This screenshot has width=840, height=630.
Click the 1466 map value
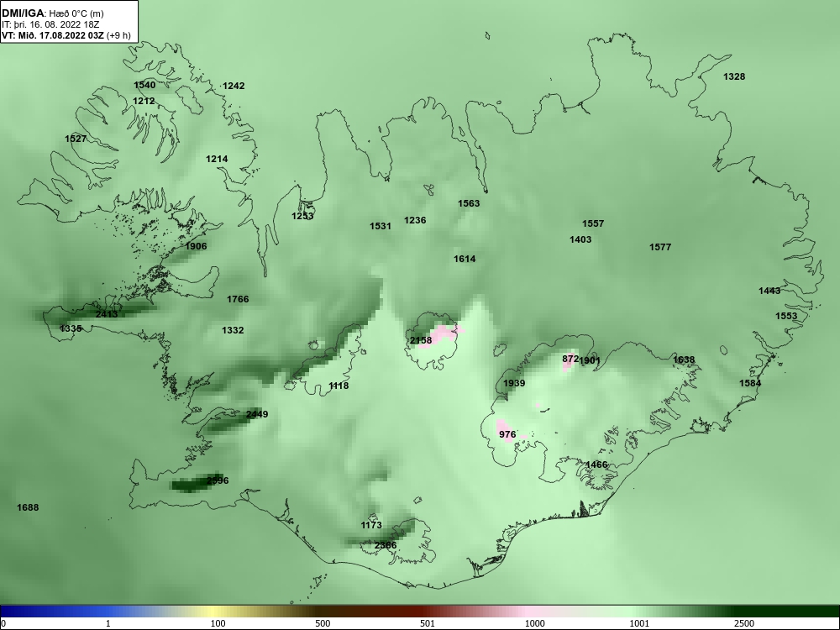tap(596, 465)
